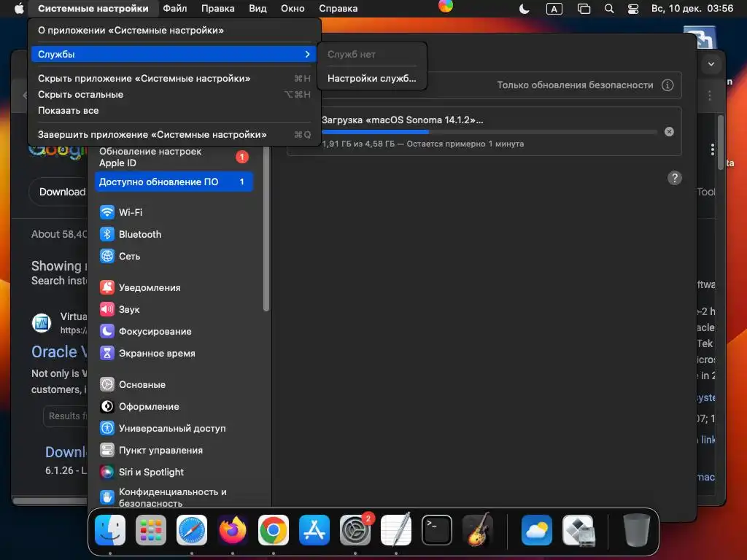Open GarageBand from the Dock
Screen dimensions: 747x560
pyautogui.click(x=478, y=530)
